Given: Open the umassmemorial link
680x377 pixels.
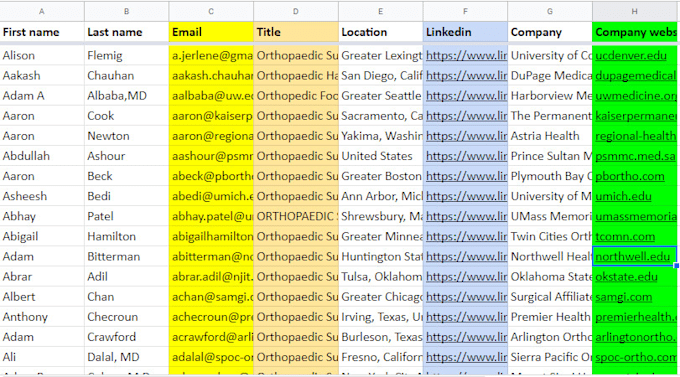Looking at the screenshot, I should click(635, 216).
